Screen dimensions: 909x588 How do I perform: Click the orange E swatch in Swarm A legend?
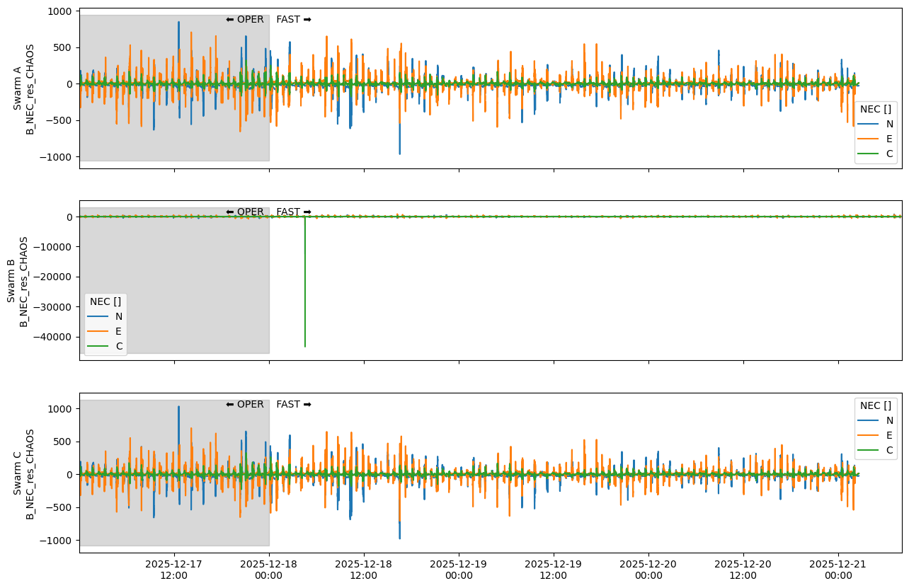(869, 139)
